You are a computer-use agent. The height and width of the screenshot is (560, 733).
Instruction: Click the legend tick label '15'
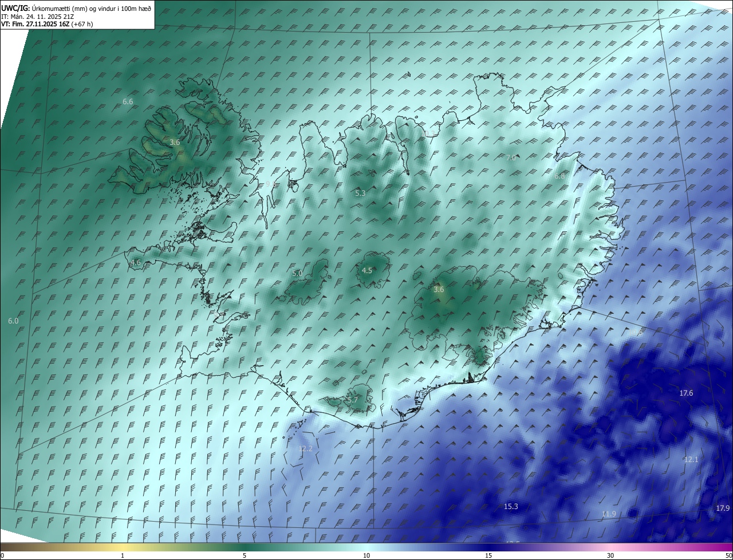tap(488, 555)
